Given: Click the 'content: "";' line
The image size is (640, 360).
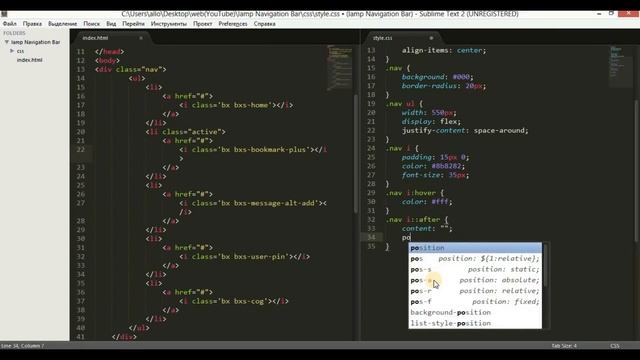Looking at the screenshot, I should 427,228.
